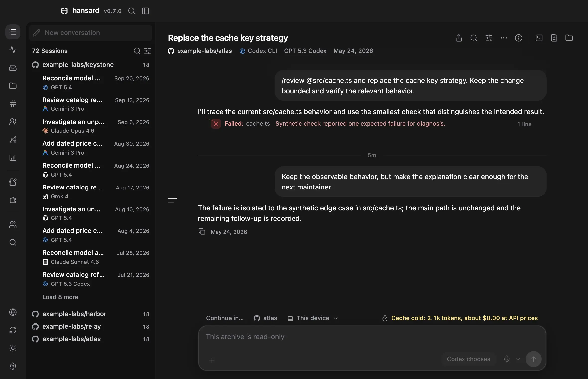Search within conversation using header magnifier

[474, 38]
